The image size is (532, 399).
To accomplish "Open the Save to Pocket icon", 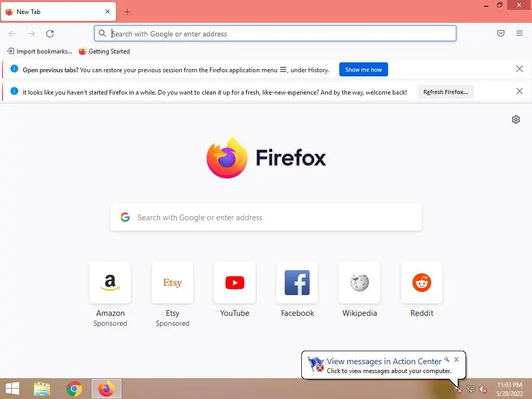I will [x=501, y=33].
